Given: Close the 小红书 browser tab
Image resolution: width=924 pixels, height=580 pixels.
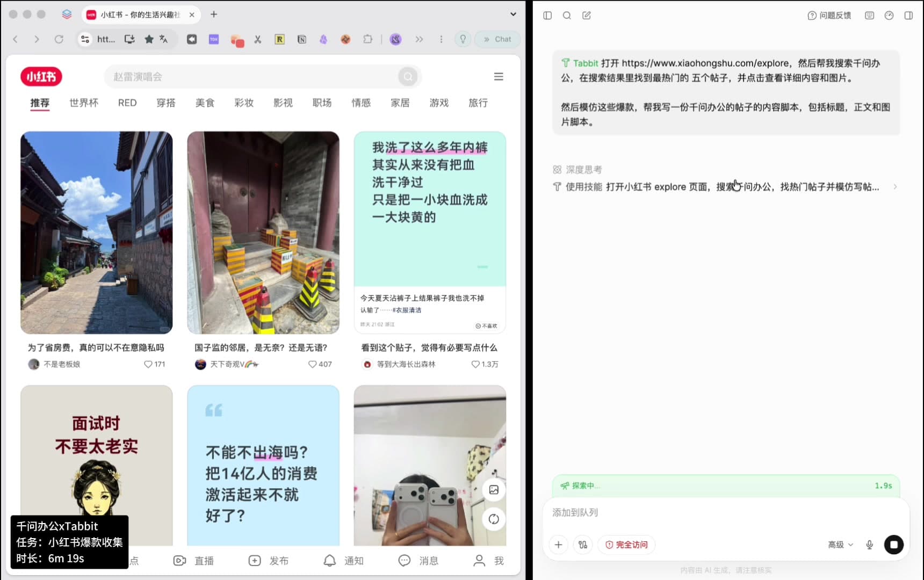Looking at the screenshot, I should (x=192, y=15).
